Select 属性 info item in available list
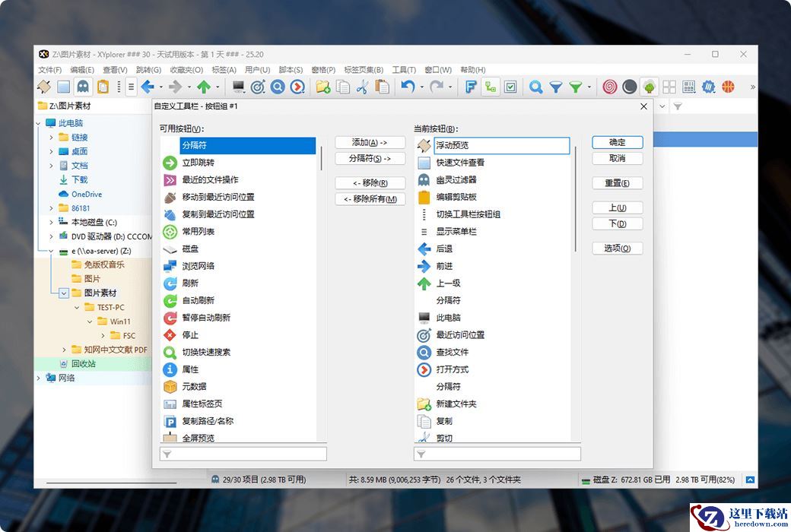 click(190, 369)
